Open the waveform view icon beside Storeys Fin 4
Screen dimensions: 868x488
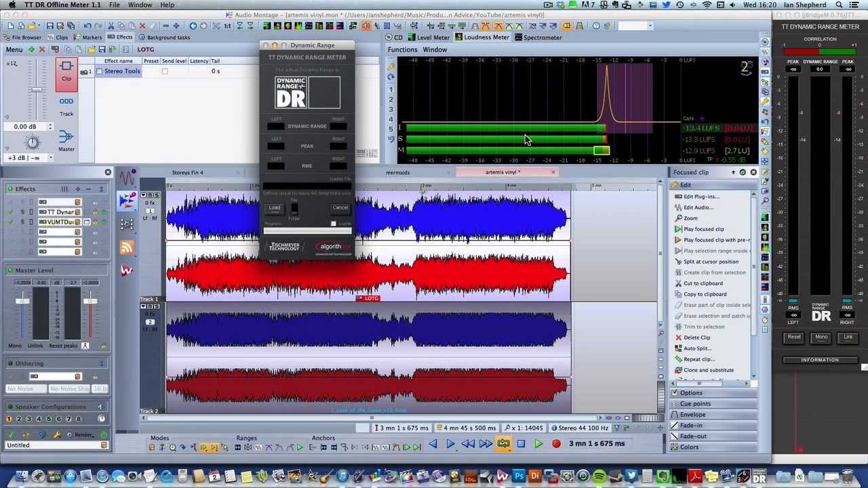pyautogui.click(x=127, y=178)
